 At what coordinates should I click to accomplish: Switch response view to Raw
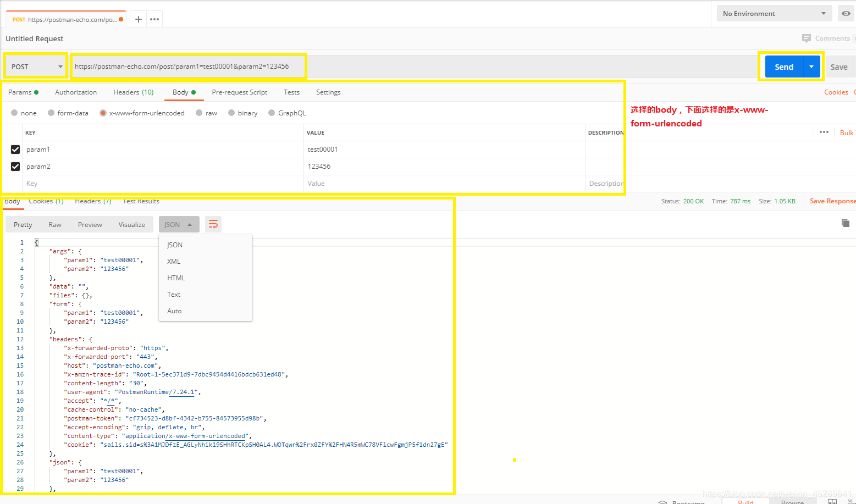(x=55, y=224)
